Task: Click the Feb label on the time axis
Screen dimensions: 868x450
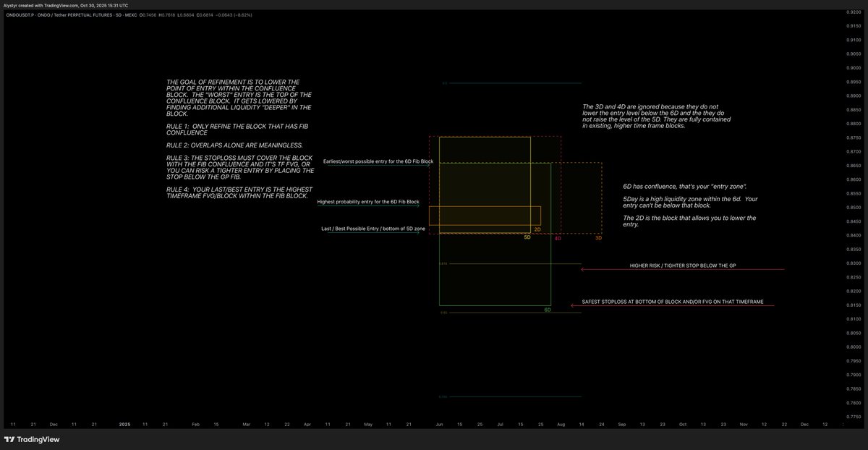Action: 195,424
